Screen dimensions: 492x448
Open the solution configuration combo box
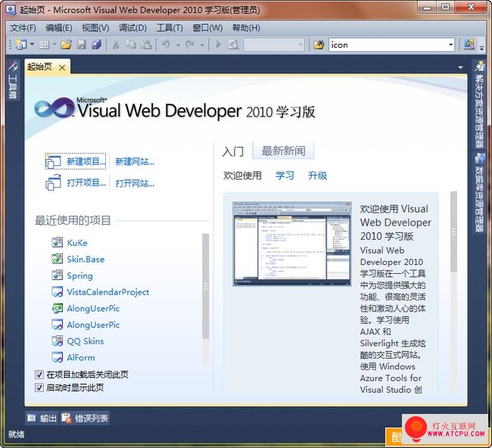pyautogui.click(x=274, y=45)
